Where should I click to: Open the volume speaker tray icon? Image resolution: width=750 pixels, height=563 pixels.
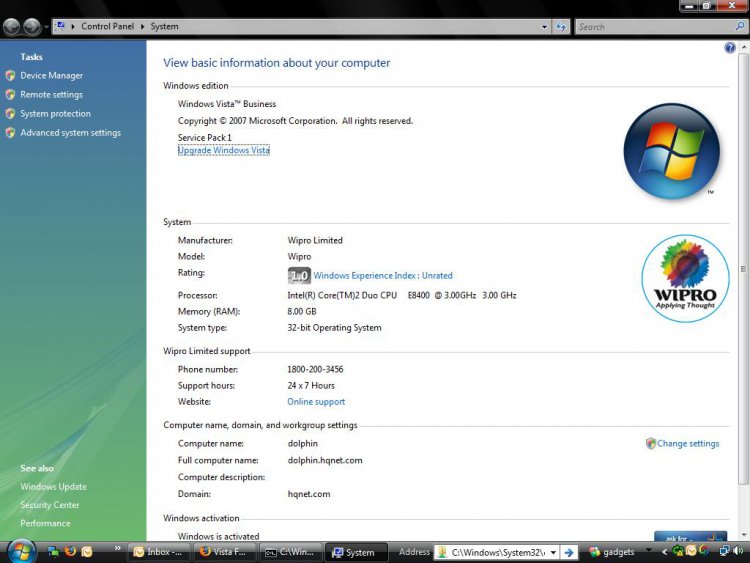pyautogui.click(x=738, y=551)
